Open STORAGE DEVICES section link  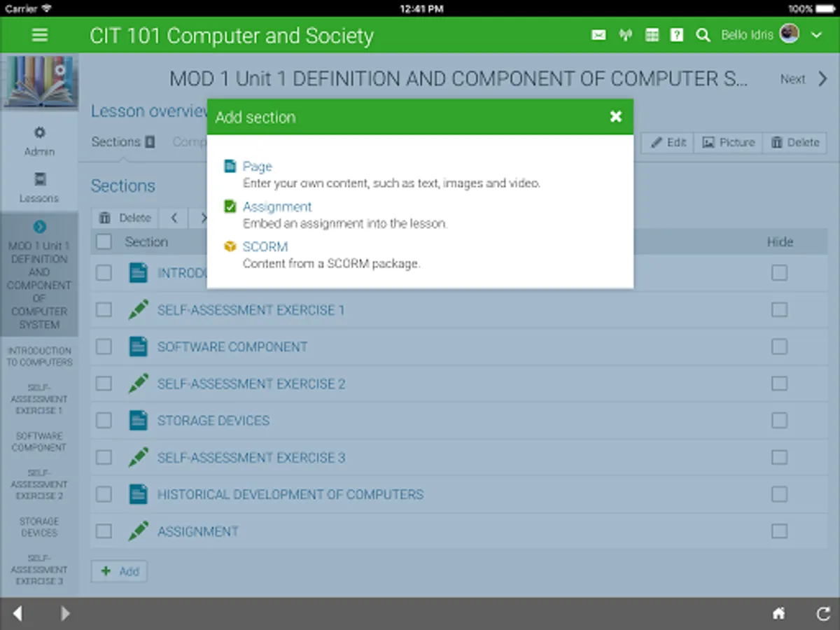213,420
